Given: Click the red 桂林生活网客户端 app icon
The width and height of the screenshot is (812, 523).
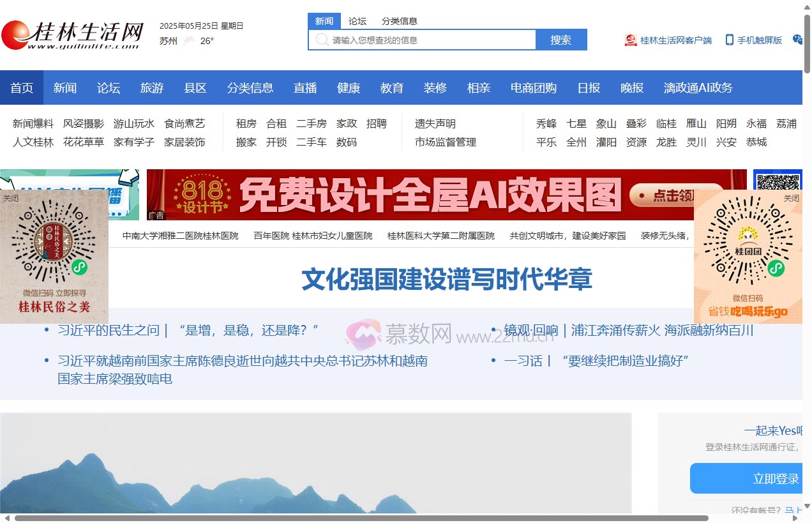Looking at the screenshot, I should (631, 40).
